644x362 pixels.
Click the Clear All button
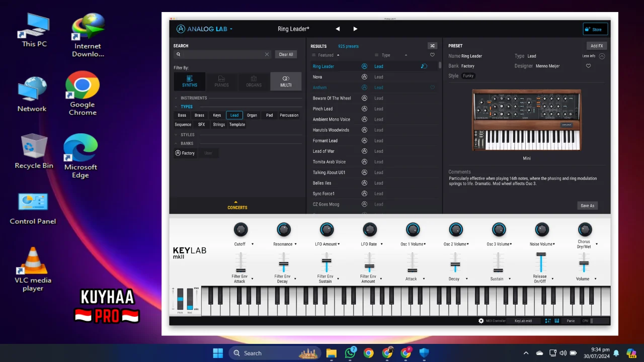[286, 54]
